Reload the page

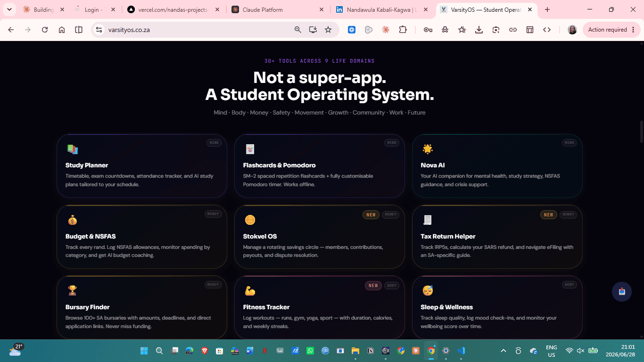(x=45, y=30)
